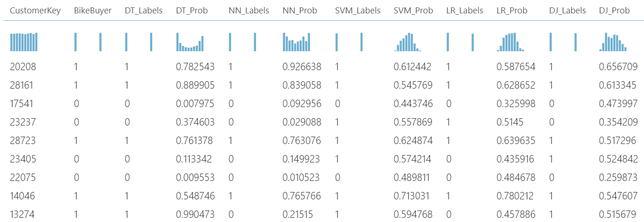Select LR_Prob value 0.587654
Viewport: 644px width, 222px height.
[516, 67]
